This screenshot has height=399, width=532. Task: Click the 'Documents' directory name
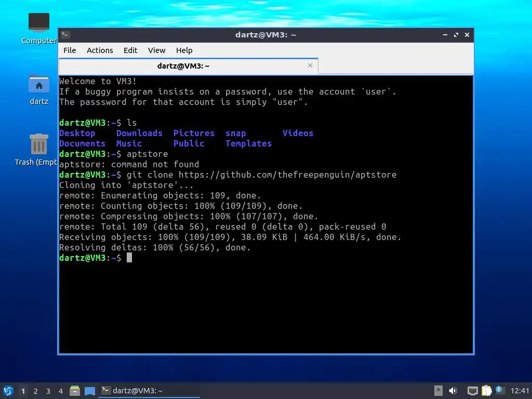coord(83,143)
